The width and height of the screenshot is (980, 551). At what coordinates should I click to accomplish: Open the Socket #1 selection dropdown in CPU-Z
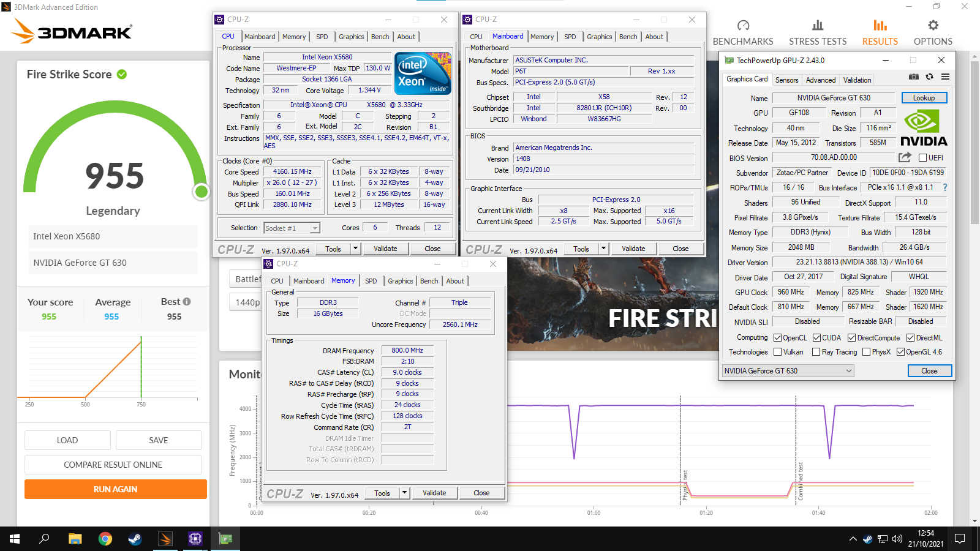pos(292,228)
